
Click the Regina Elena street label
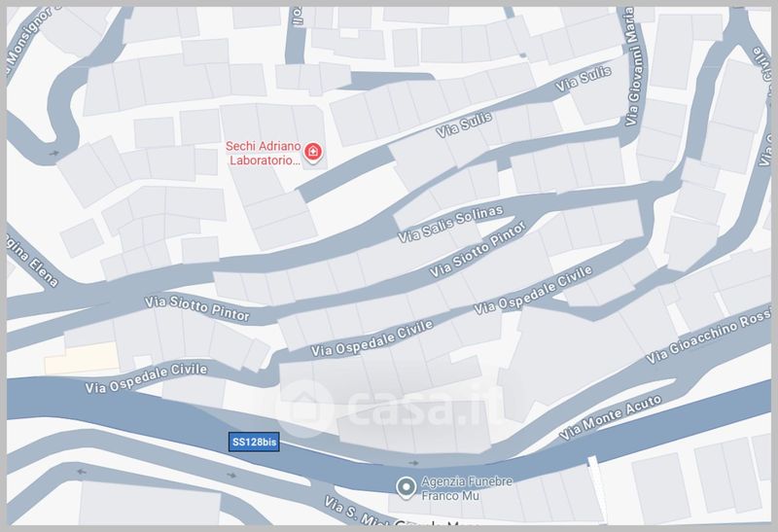pyautogui.click(x=33, y=261)
